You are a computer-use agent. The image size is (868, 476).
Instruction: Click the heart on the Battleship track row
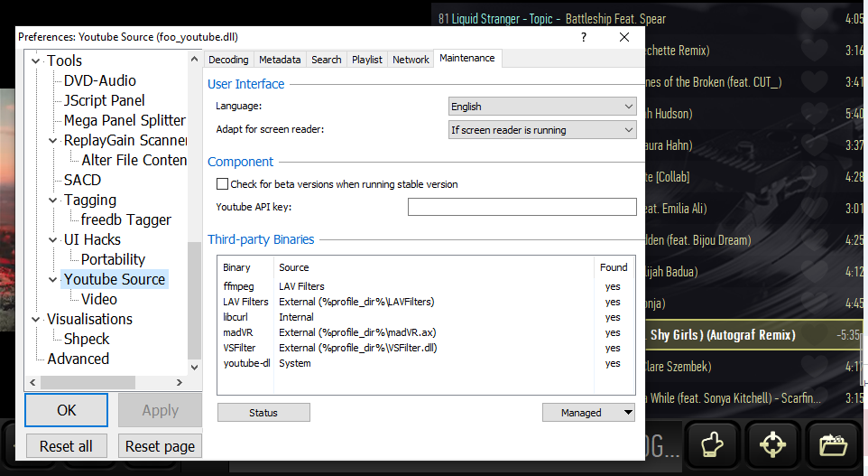click(x=814, y=18)
